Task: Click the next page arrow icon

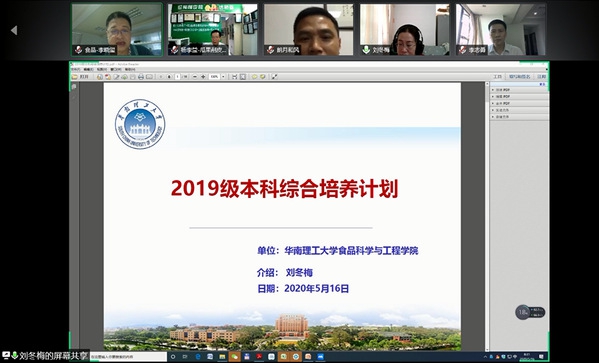Action: point(169,77)
